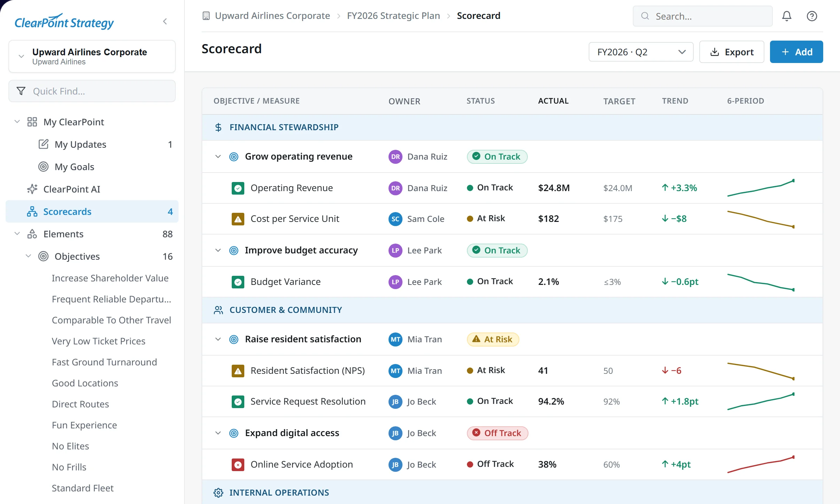Collapse the Raise resident satisfaction objective
This screenshot has height=504, width=840.
pos(218,339)
